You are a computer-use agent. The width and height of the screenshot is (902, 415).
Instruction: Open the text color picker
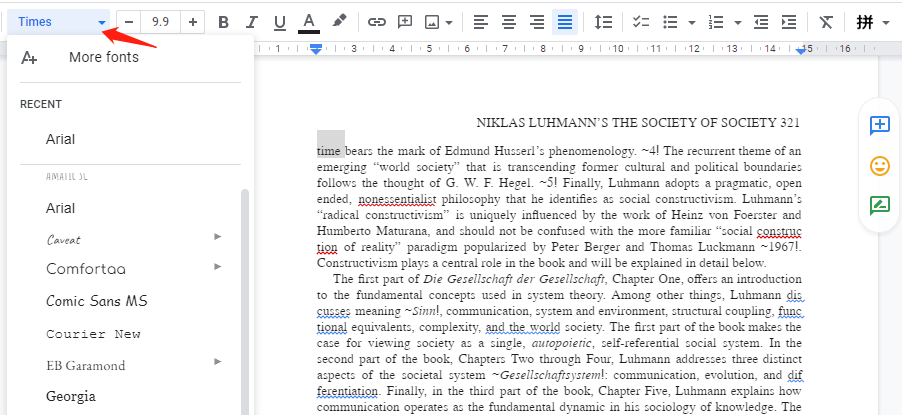pos(309,22)
